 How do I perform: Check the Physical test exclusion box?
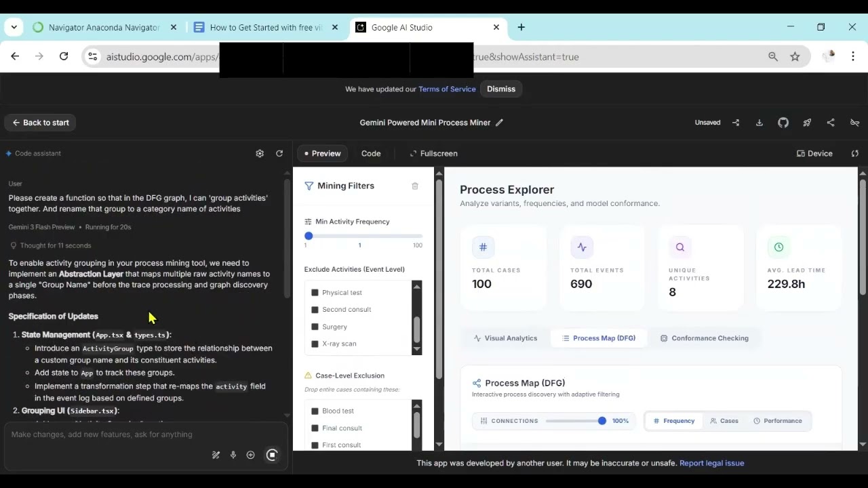click(x=315, y=293)
